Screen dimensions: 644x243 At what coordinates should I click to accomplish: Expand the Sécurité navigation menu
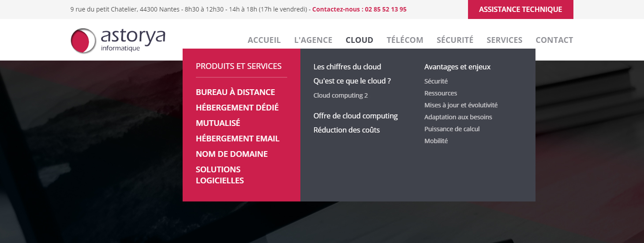455,40
